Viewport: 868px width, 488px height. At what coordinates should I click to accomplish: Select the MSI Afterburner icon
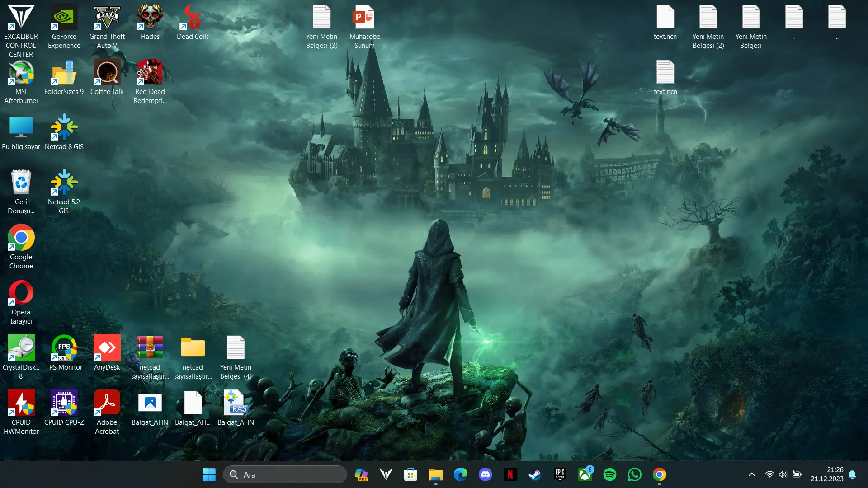(21, 82)
